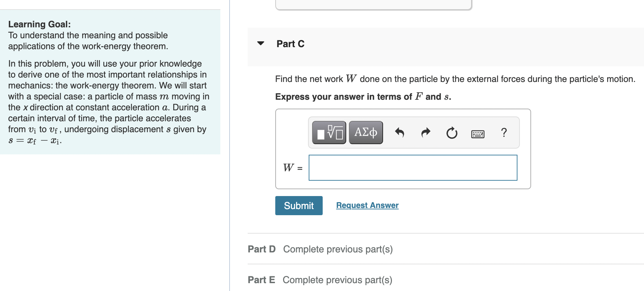Redo the last equation edit
This screenshot has height=291, width=644.
[426, 133]
